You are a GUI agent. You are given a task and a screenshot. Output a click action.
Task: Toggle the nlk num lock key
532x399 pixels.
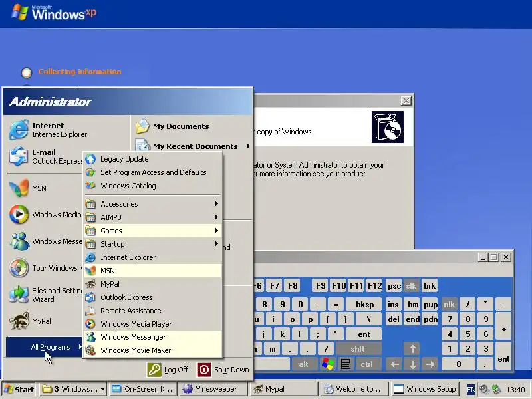click(x=449, y=305)
